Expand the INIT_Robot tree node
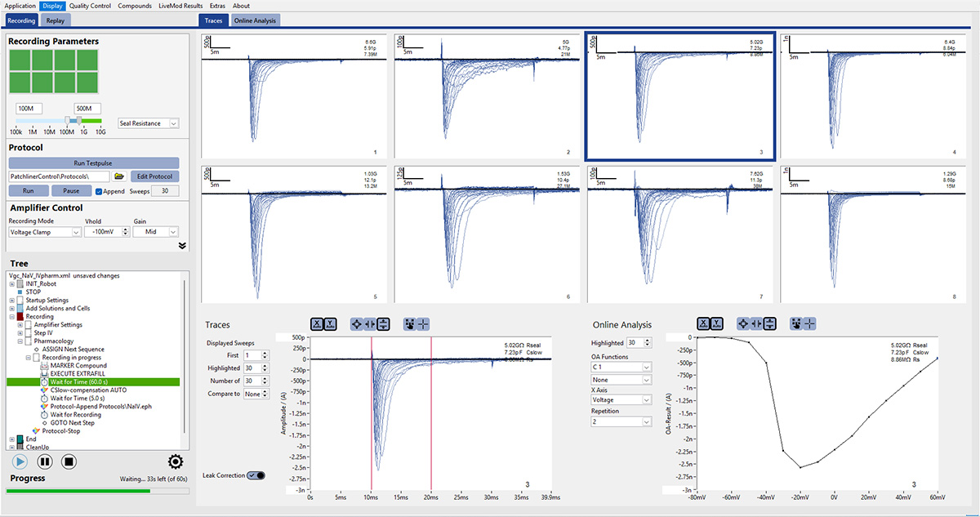Image resolution: width=980 pixels, height=517 pixels. tap(12, 283)
